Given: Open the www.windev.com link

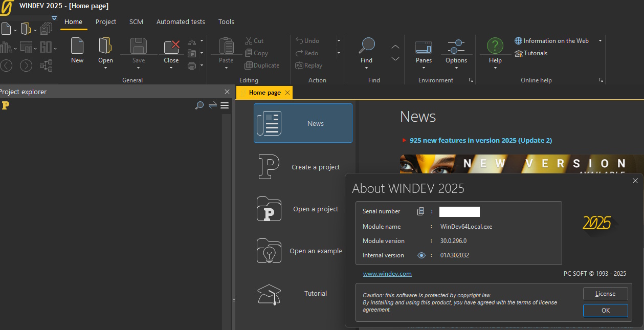Looking at the screenshot, I should (x=387, y=274).
